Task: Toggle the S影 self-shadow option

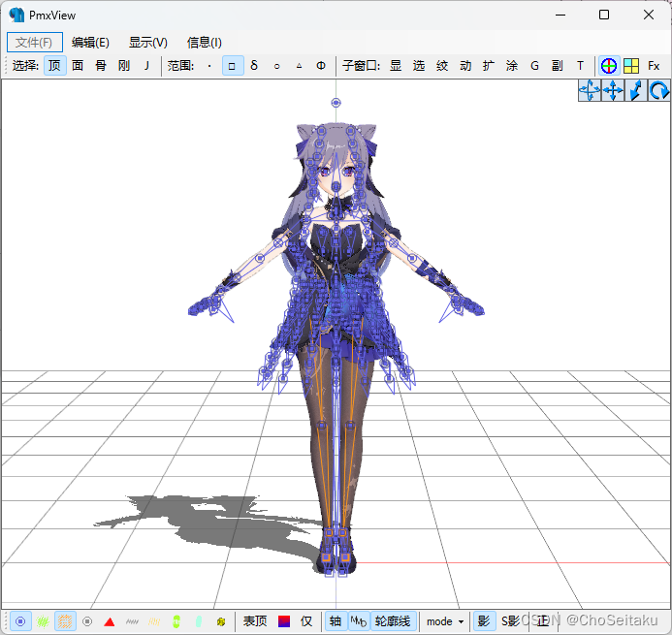Action: 510,621
